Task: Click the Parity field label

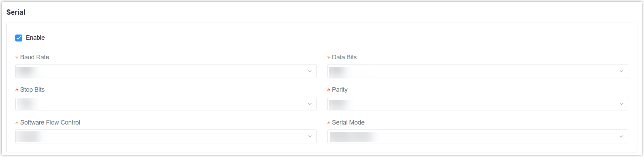Action: 339,90
